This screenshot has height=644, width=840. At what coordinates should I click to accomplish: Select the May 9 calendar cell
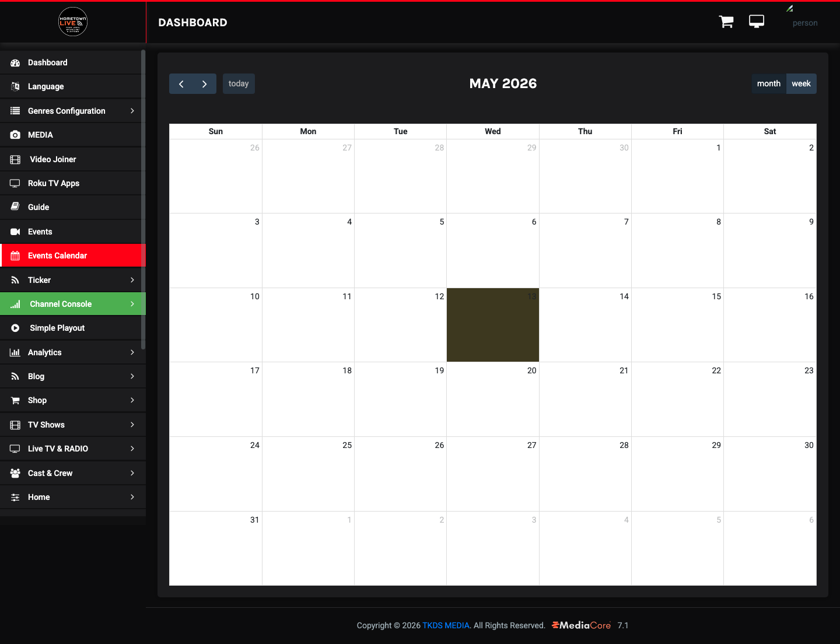pyautogui.click(x=770, y=250)
